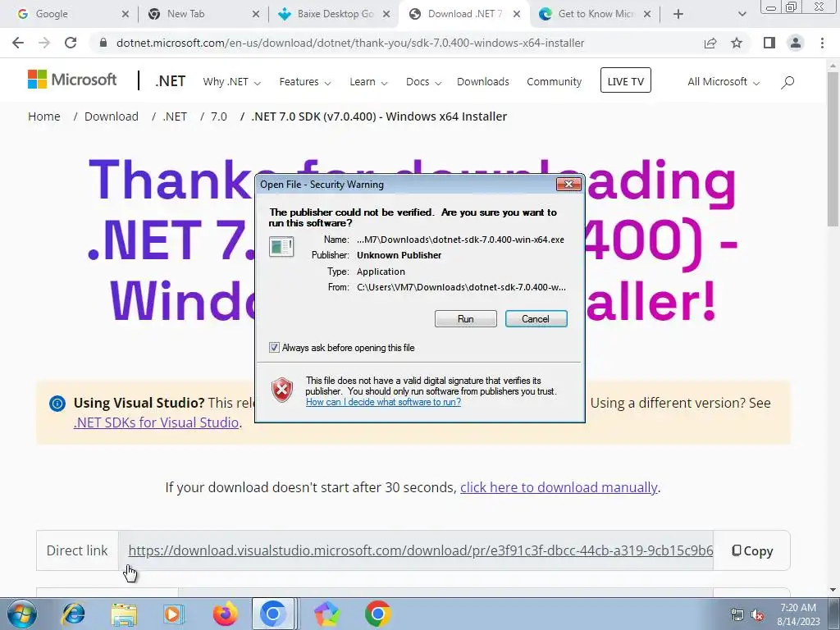Click the blue info icon
Screen dimensions: 840x630
(57, 403)
